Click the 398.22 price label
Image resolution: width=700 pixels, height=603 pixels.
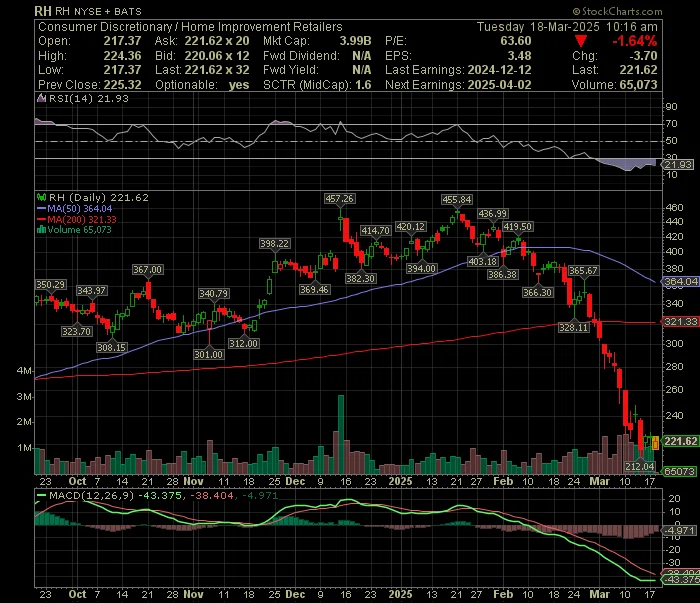(x=275, y=244)
